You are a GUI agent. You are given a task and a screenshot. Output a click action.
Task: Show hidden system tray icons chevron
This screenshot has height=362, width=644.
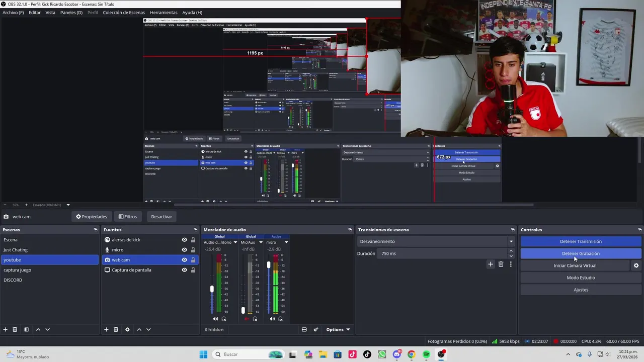pyautogui.click(x=568, y=354)
